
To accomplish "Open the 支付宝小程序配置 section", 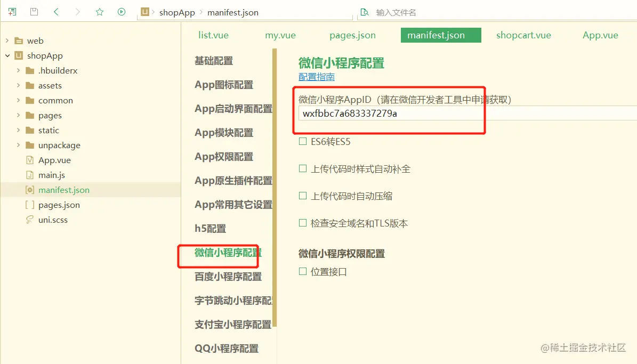I will pyautogui.click(x=233, y=325).
